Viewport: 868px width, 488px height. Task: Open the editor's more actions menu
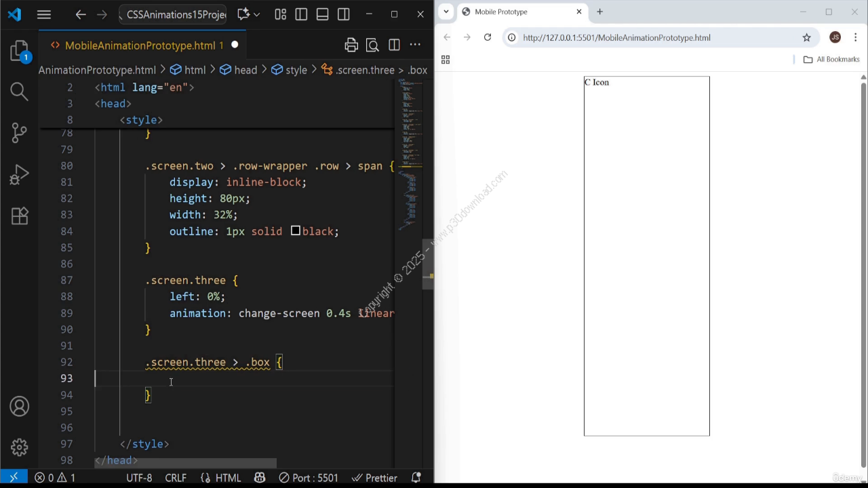(x=415, y=45)
